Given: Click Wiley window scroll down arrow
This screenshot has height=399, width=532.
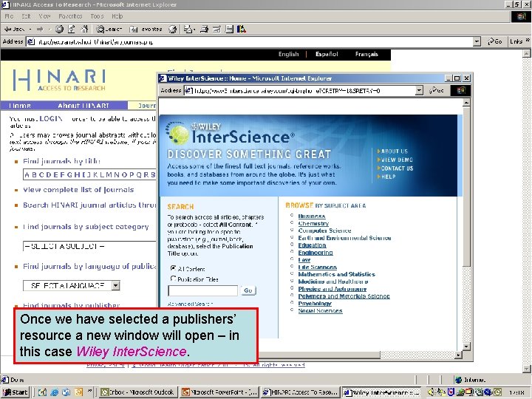Looking at the screenshot, I should pos(466,347).
